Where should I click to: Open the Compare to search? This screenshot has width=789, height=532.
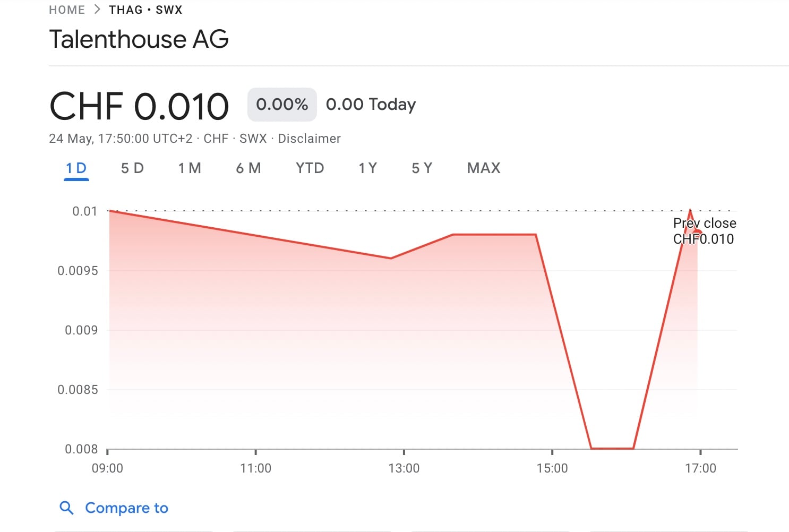point(126,508)
